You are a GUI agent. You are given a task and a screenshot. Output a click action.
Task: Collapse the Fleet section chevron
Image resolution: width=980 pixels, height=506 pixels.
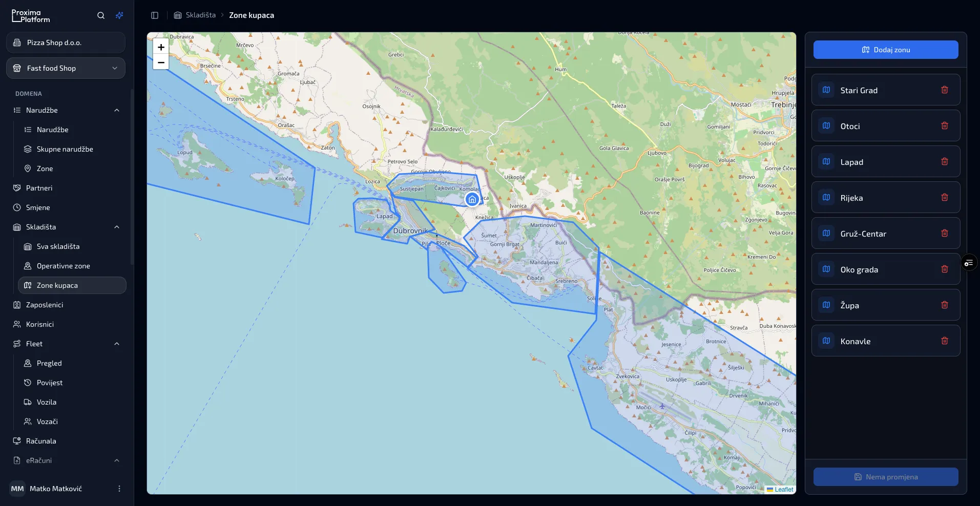117,344
